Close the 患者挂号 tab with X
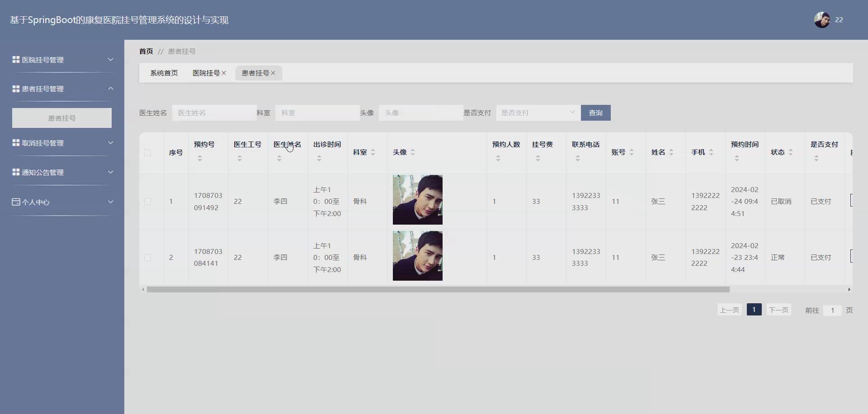Screen dimensions: 868x414 [x=273, y=73]
